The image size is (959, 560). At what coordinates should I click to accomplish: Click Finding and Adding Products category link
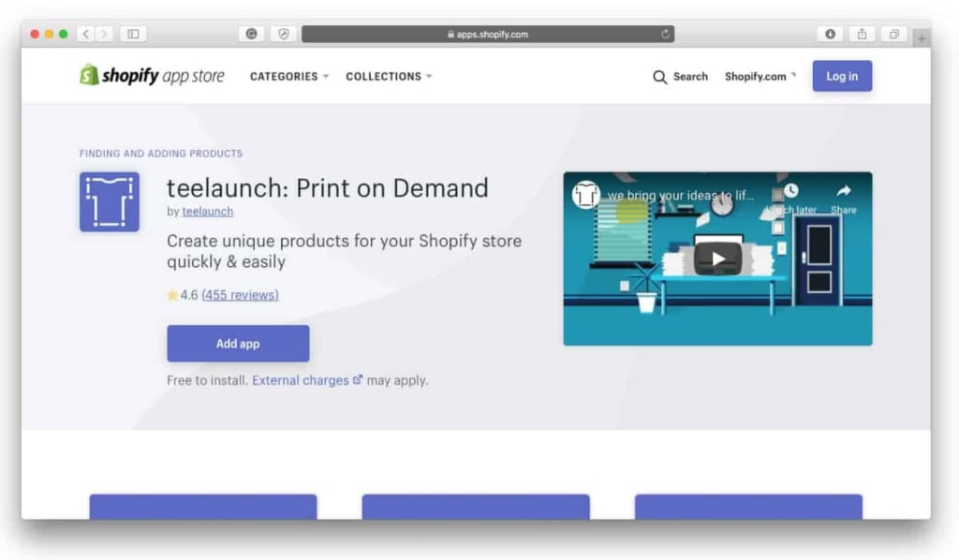click(161, 154)
